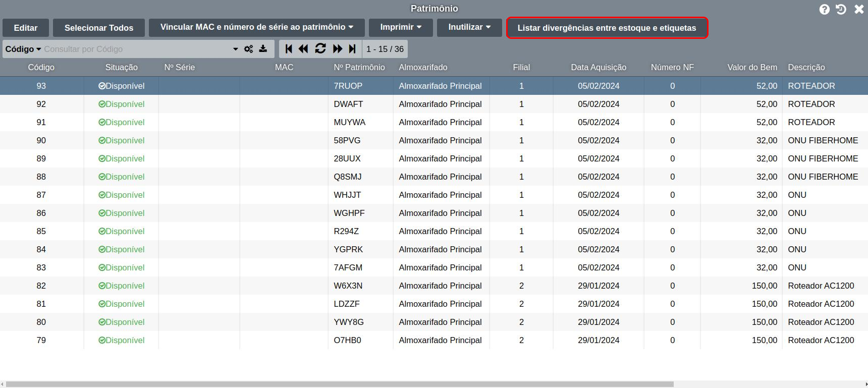The height and width of the screenshot is (388, 868).
Task: Open the Inutilizar dropdown menu
Action: [x=469, y=27]
